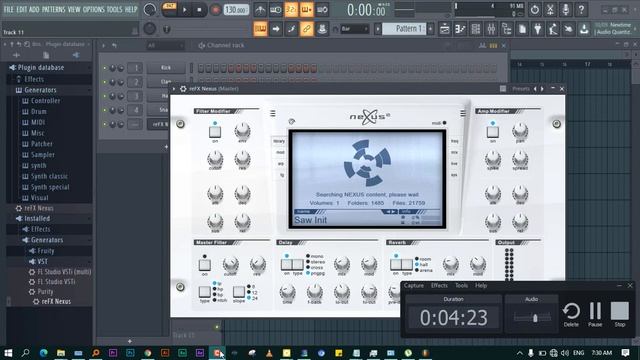Viewport: 640px width, 360px height.
Task: Toggle the Filter Modifier on button
Action: pos(215,132)
